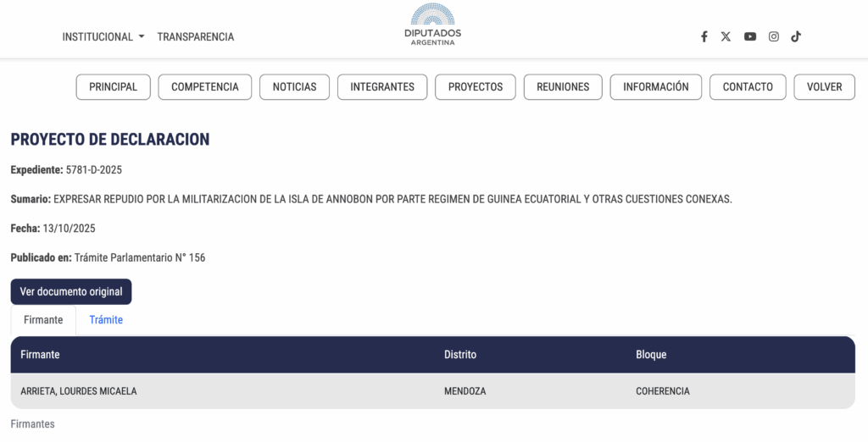Select the Firmante tab
Viewport: 868px width, 442px height.
click(43, 320)
